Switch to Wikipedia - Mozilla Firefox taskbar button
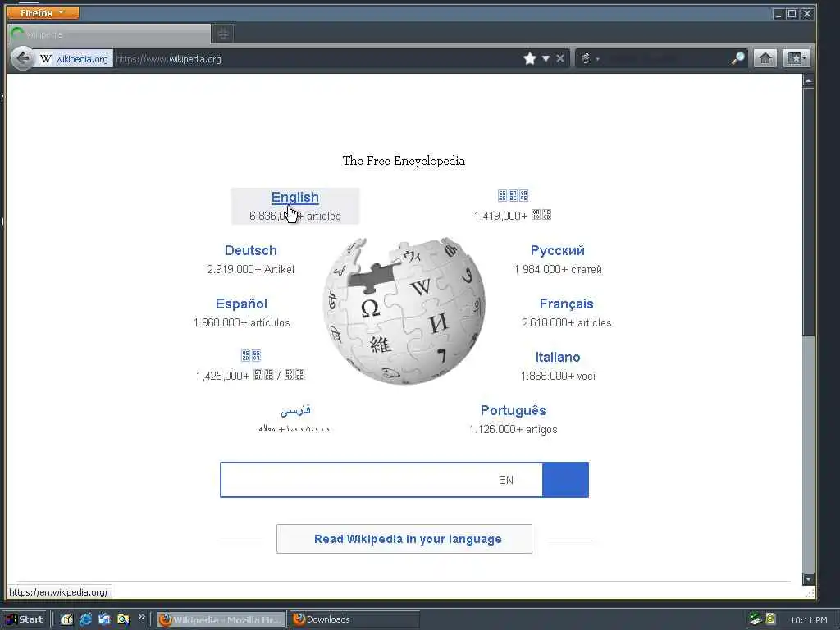The height and width of the screenshot is (630, 840). click(x=221, y=620)
